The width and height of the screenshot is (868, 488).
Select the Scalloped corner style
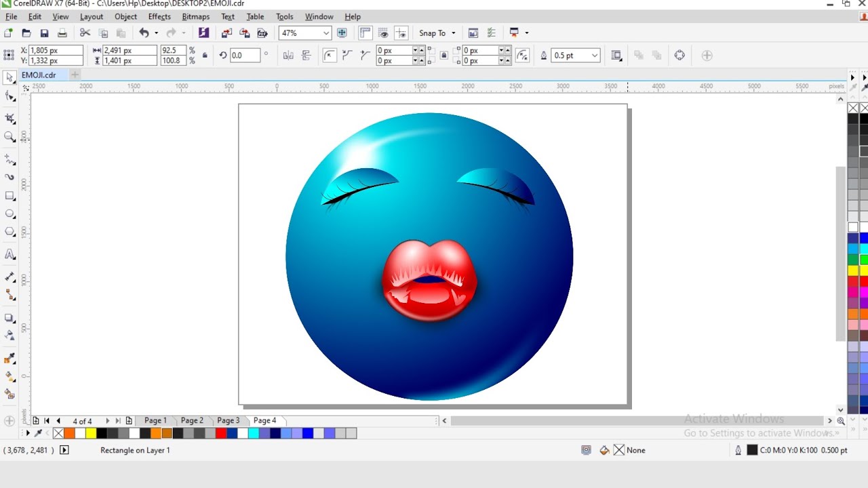pos(348,56)
